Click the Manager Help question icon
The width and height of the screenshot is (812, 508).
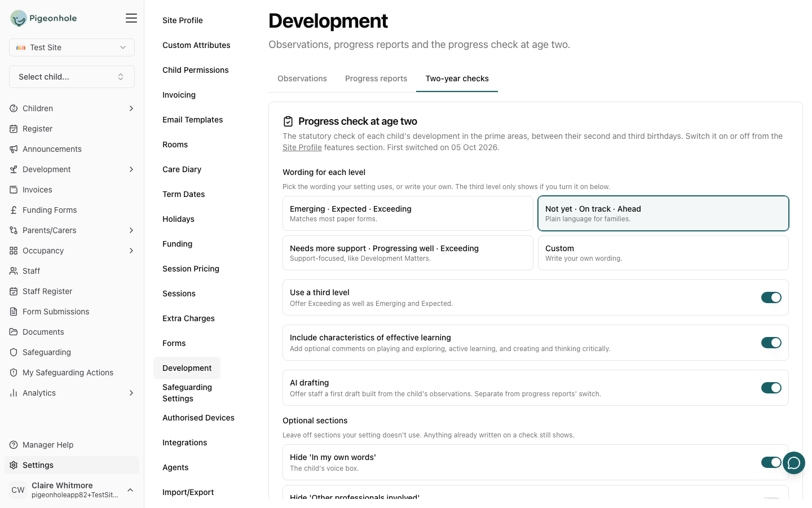click(x=14, y=445)
